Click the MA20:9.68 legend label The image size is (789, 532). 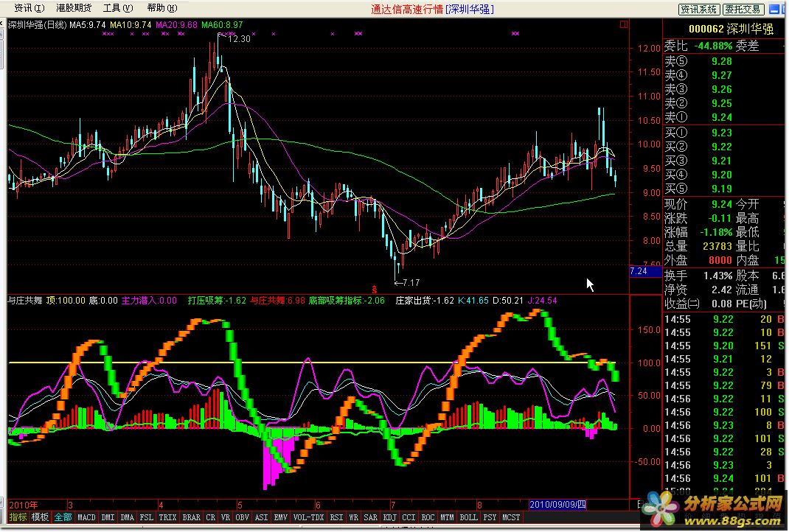(177, 24)
